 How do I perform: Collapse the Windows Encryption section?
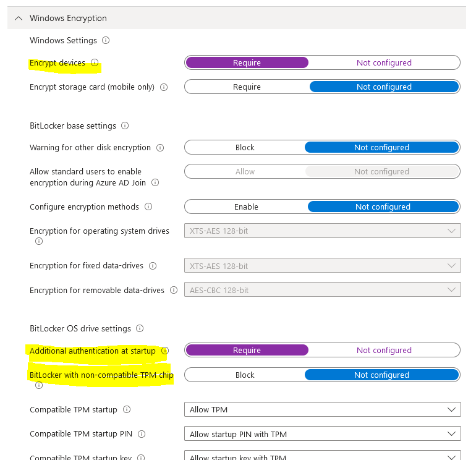point(18,19)
